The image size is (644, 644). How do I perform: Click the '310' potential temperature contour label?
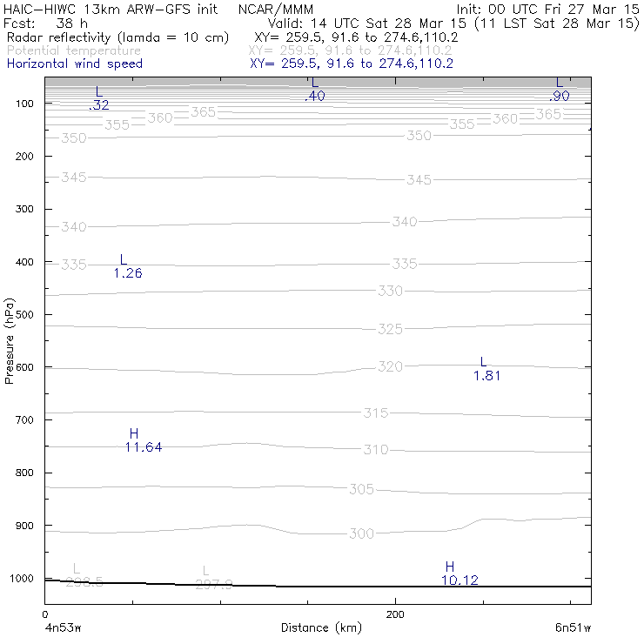point(376,450)
